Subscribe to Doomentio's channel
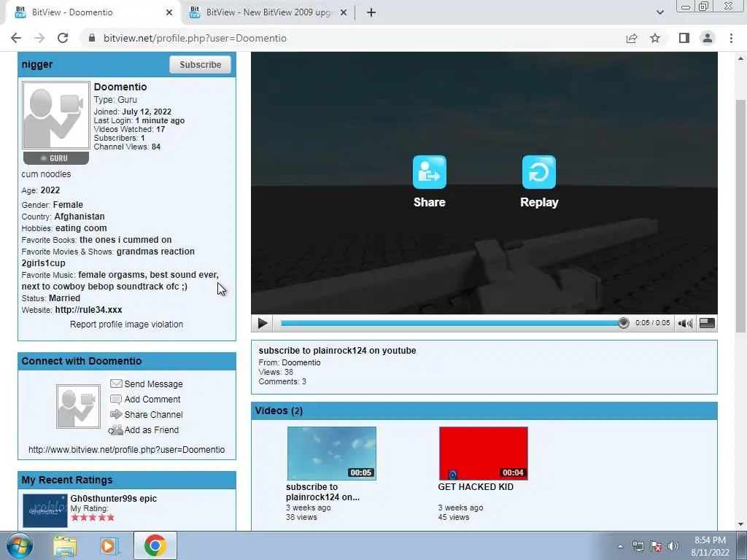 click(x=200, y=65)
